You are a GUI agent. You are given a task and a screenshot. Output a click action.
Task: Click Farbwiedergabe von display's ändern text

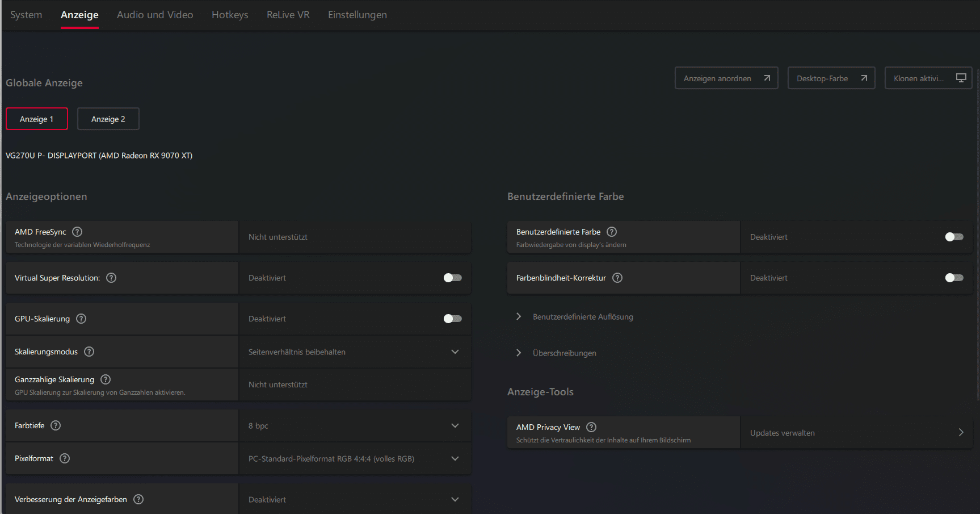point(571,245)
